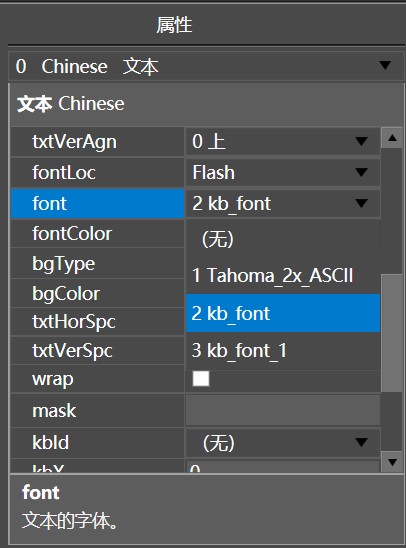Open the kbId dropdown

click(x=283, y=443)
